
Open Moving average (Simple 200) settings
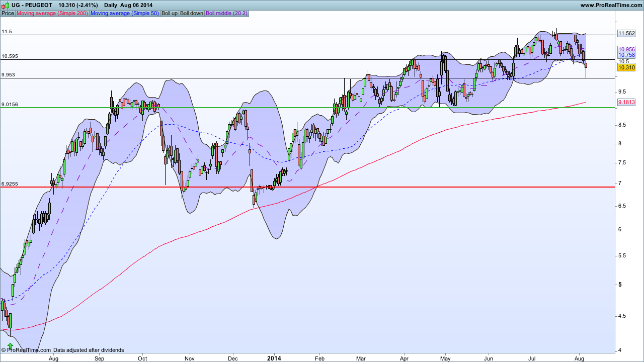point(52,13)
